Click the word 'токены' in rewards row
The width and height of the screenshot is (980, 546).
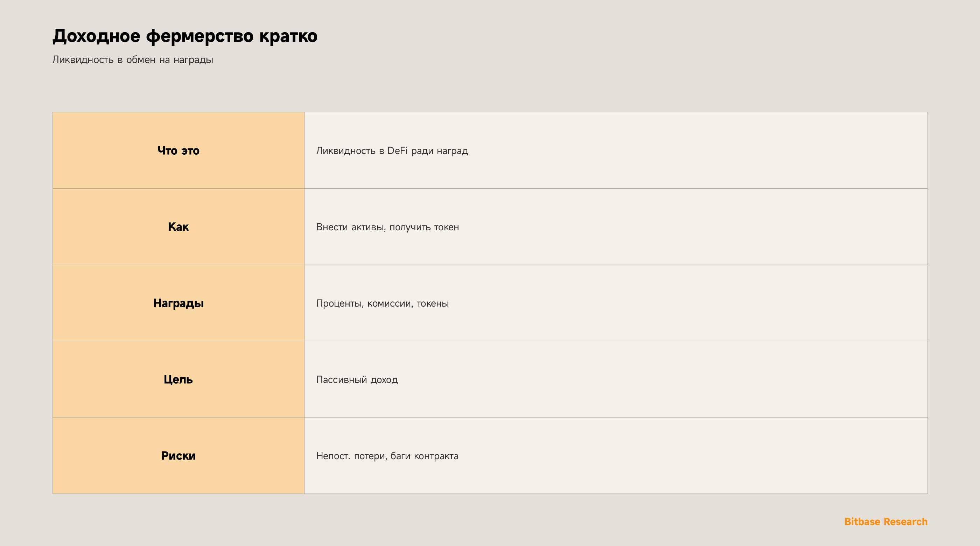(433, 303)
